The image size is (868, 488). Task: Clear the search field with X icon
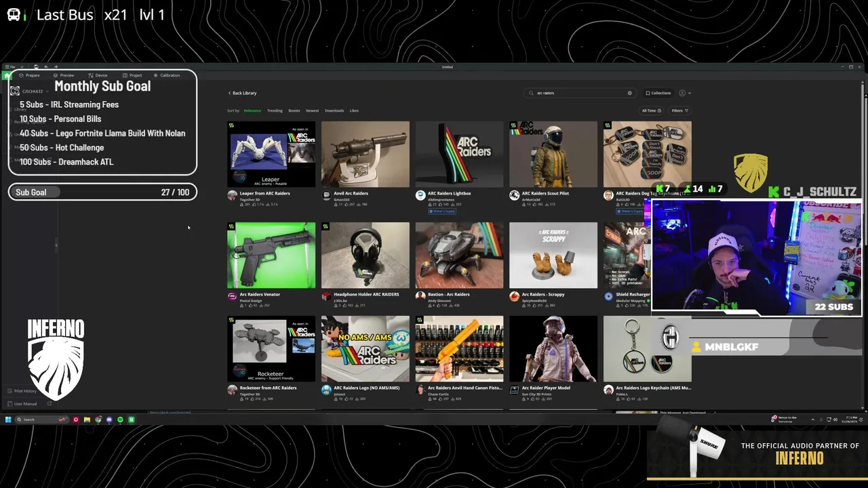point(629,93)
